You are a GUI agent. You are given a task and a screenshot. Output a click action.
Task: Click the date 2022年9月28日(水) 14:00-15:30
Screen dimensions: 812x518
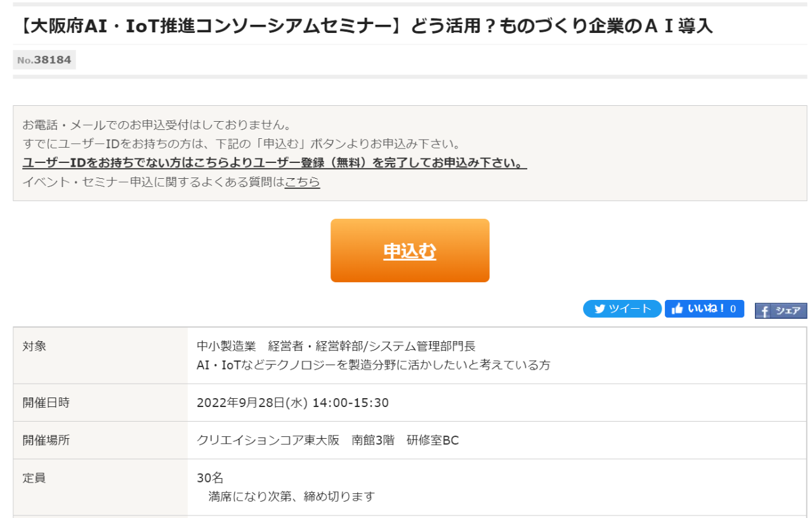pyautogui.click(x=293, y=403)
